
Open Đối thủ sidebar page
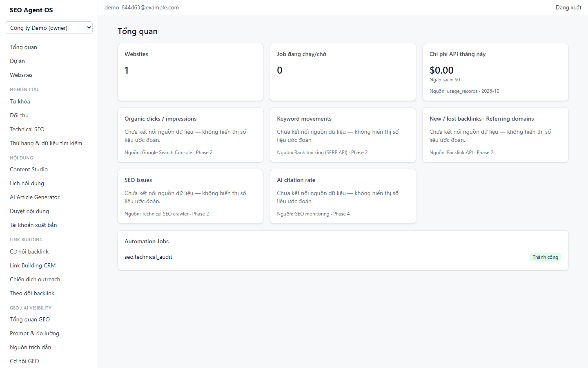[19, 115]
